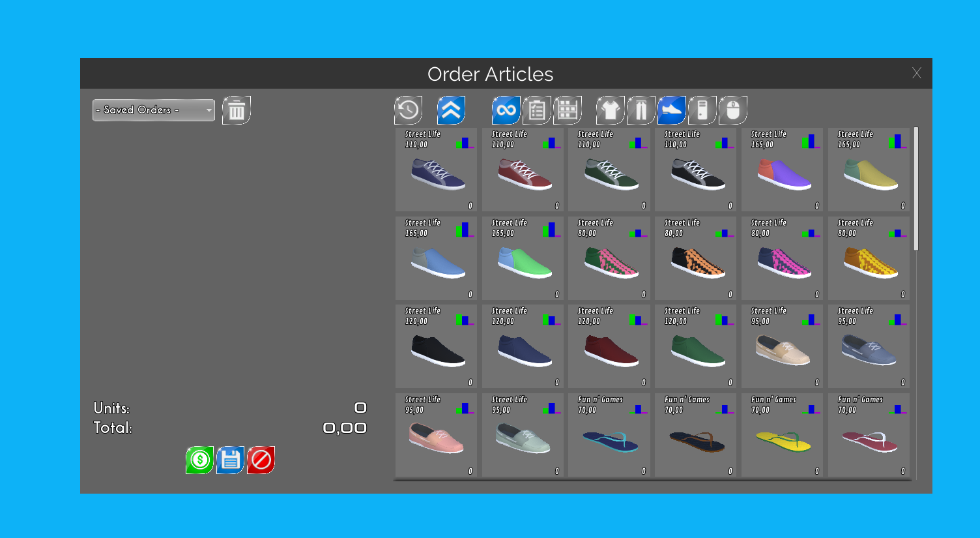Screen dimensions: 980x538
Task: Toggle the computer tower category filter
Action: click(x=702, y=110)
